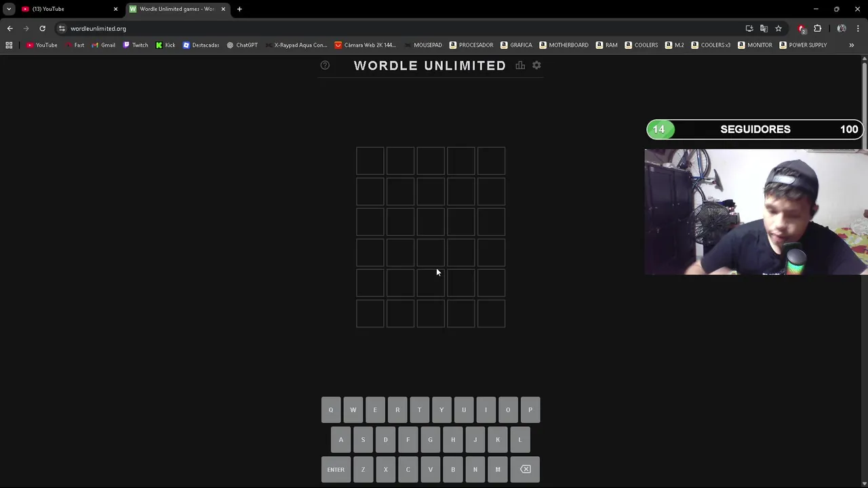Open the Fast bookmark
The width and height of the screenshot is (868, 488).
coord(74,45)
